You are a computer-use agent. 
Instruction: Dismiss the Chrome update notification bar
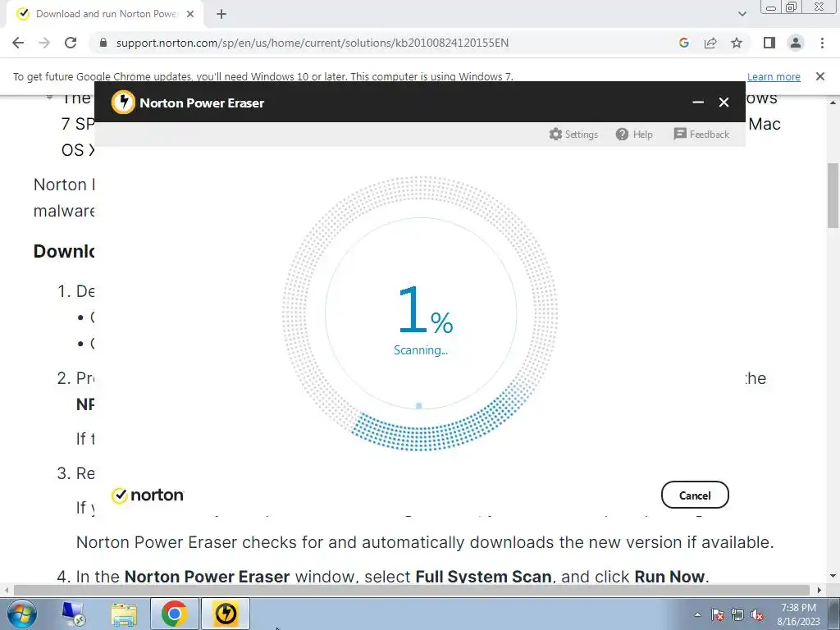click(x=820, y=76)
